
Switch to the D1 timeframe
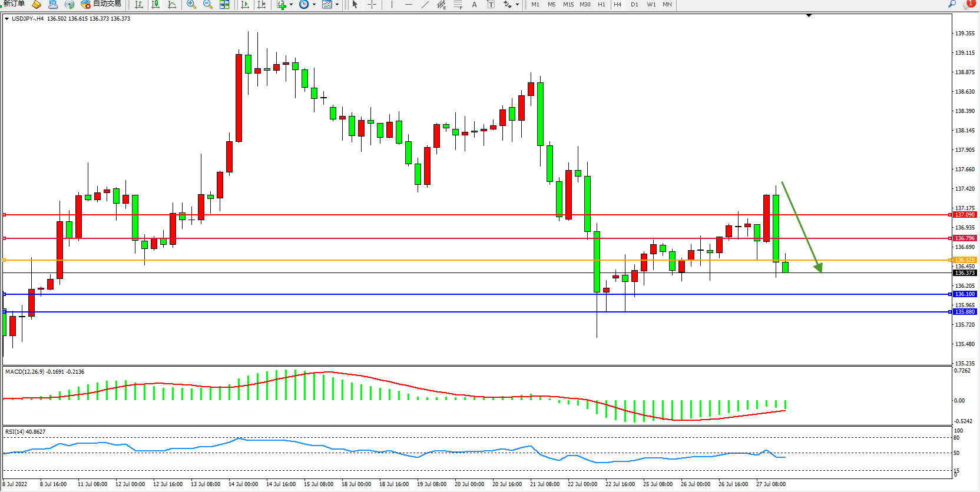coord(634,5)
